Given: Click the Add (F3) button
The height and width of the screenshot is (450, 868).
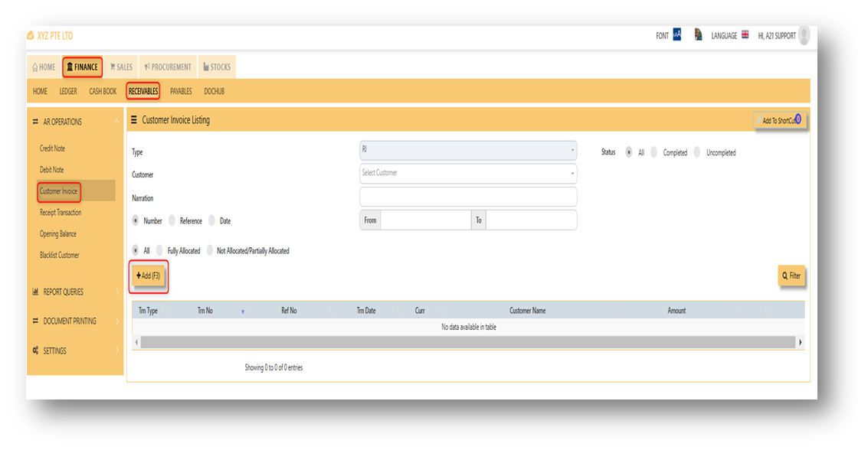Looking at the screenshot, I should point(149,276).
